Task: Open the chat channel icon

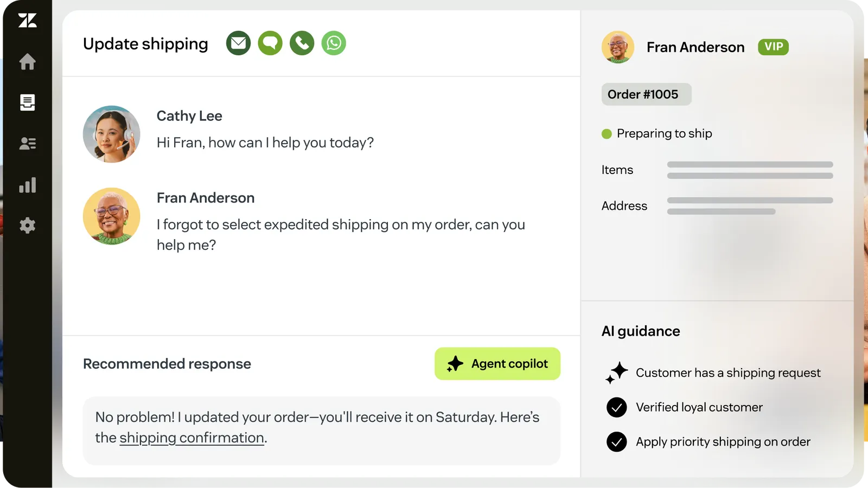Action: click(270, 42)
